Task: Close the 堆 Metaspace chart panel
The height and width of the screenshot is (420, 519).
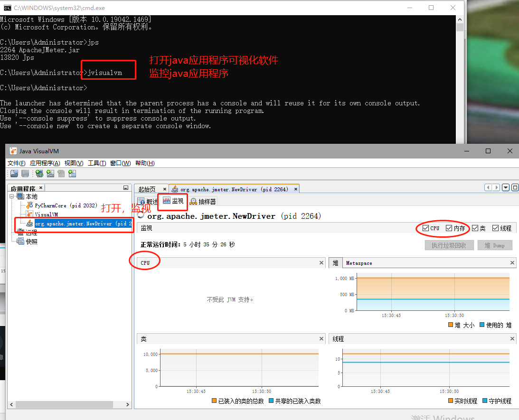Action: pos(512,262)
